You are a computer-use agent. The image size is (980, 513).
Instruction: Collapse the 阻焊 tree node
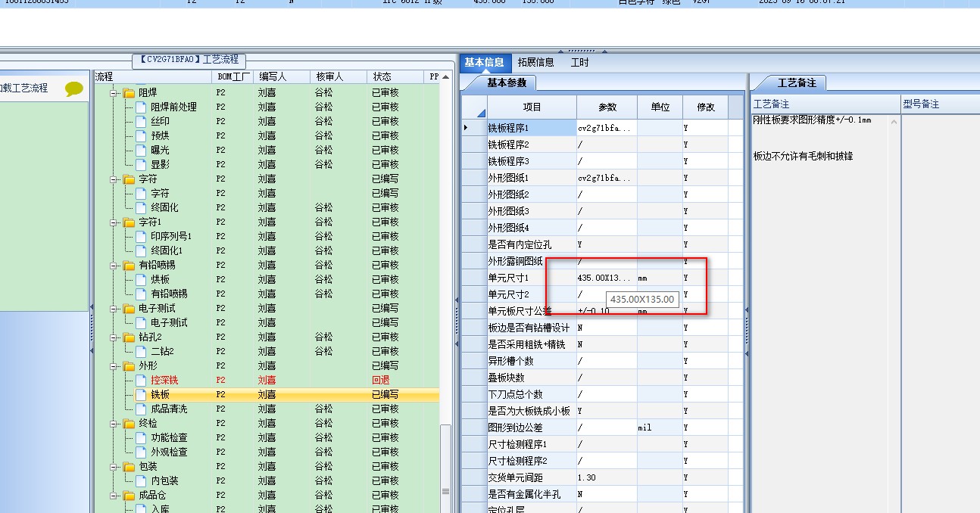click(114, 93)
